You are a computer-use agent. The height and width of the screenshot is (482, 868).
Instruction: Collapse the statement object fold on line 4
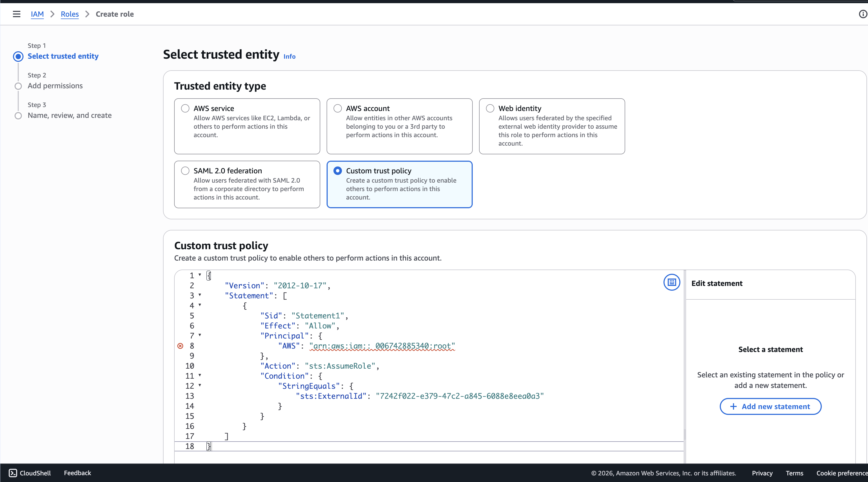click(x=200, y=305)
